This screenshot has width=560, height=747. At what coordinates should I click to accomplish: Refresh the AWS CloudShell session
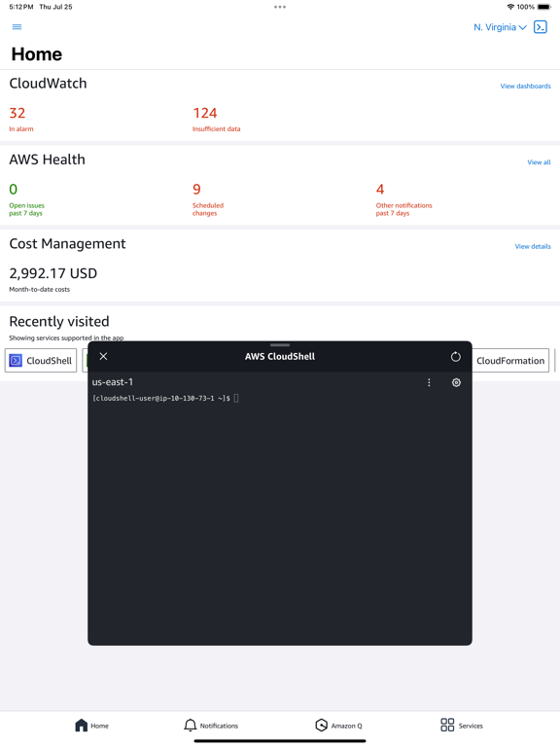[456, 356]
